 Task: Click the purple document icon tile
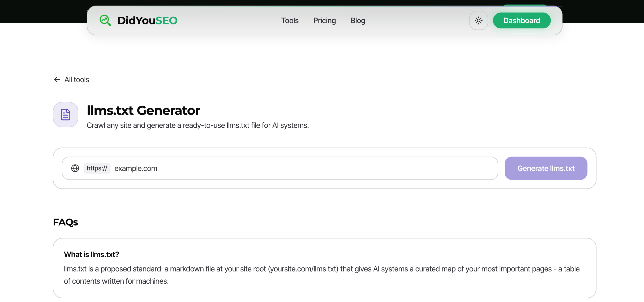66,115
